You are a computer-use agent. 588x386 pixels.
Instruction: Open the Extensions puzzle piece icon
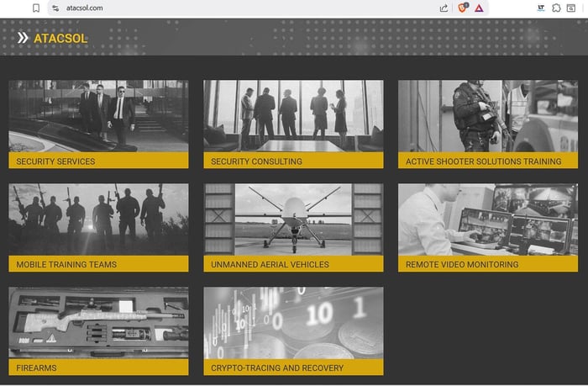click(x=557, y=8)
